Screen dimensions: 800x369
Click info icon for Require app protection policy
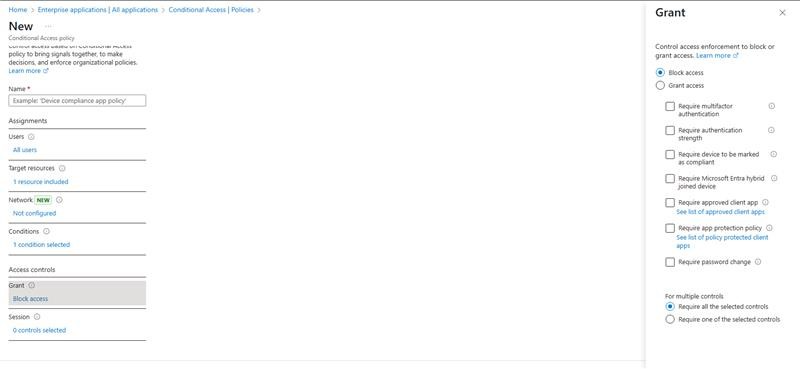point(769,228)
